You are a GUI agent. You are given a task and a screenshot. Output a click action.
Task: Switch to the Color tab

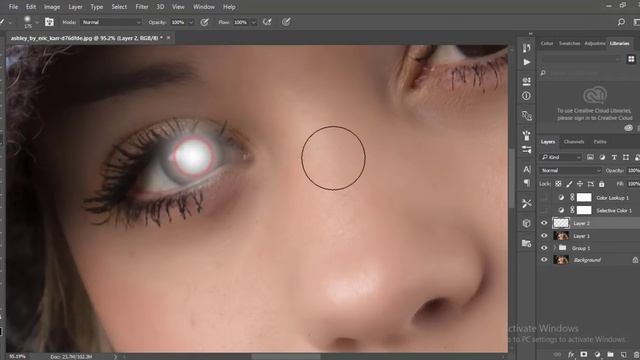[x=547, y=43]
